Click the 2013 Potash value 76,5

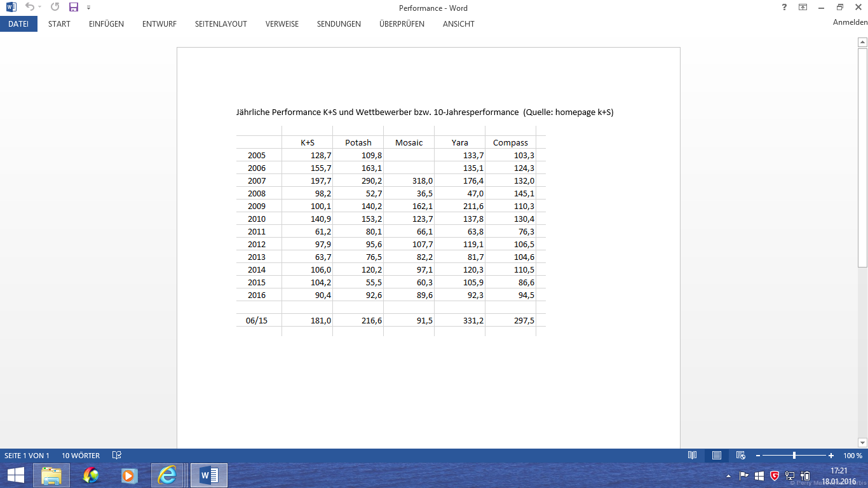(373, 257)
